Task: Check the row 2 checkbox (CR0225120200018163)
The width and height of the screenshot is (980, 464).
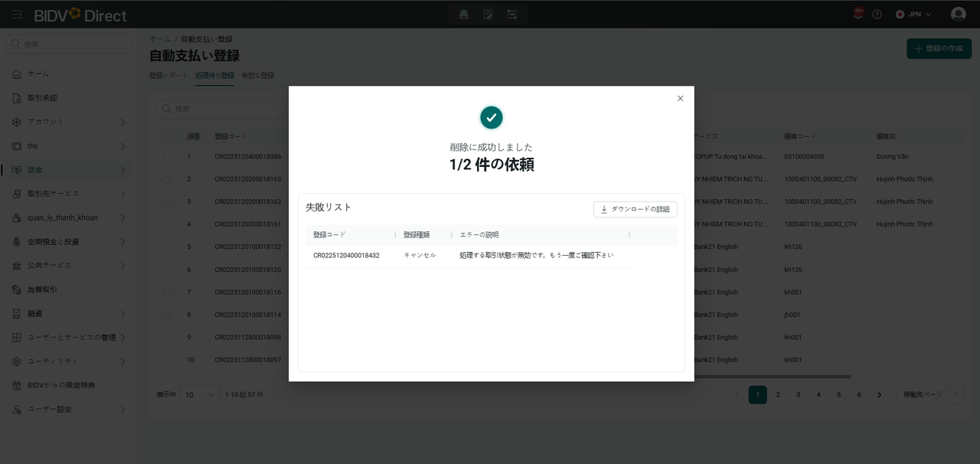Action: click(168, 179)
